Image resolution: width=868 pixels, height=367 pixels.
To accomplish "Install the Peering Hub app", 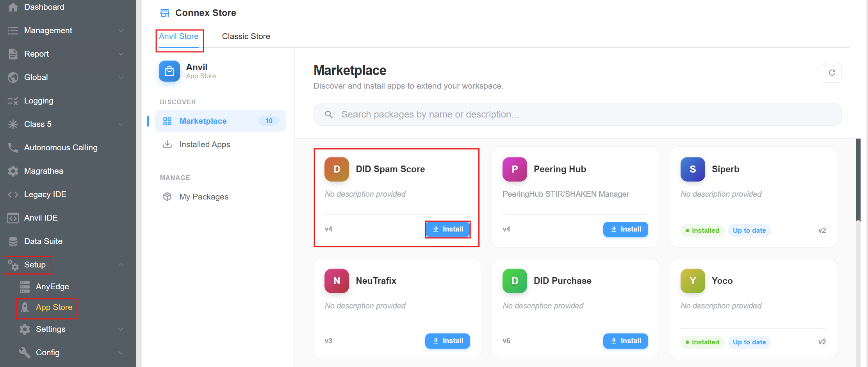I will [x=626, y=229].
